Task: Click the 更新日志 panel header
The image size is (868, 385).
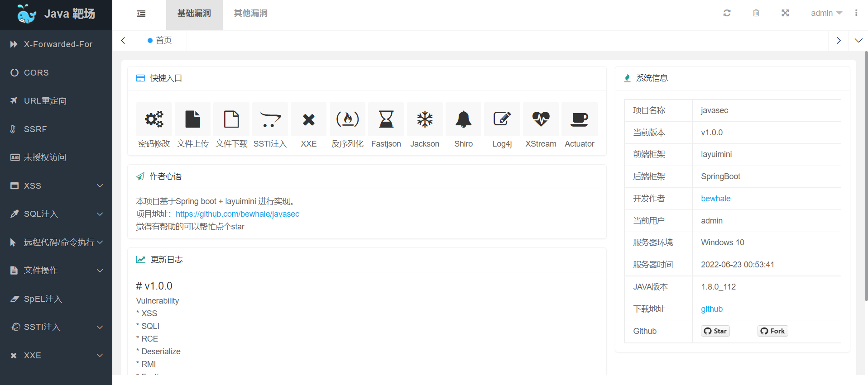Action: point(367,260)
